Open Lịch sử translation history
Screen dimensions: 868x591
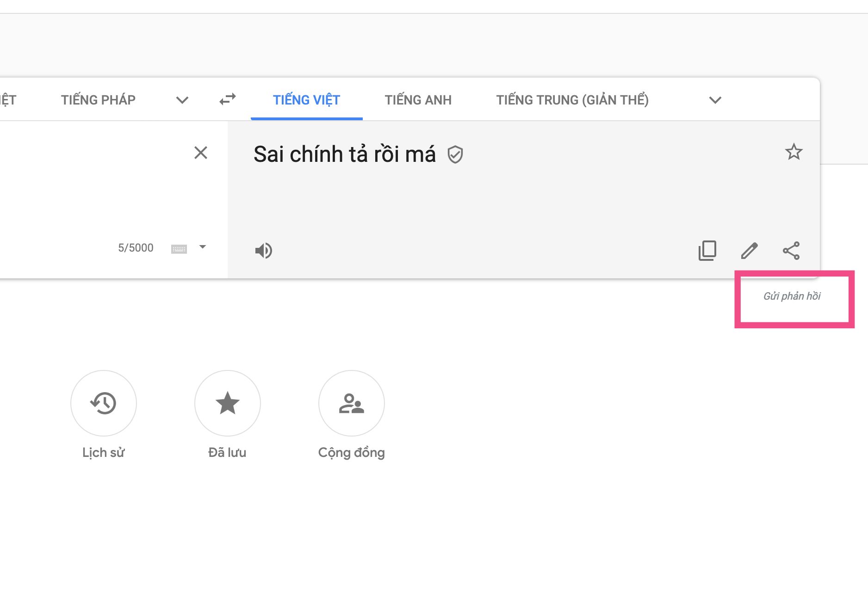103,403
